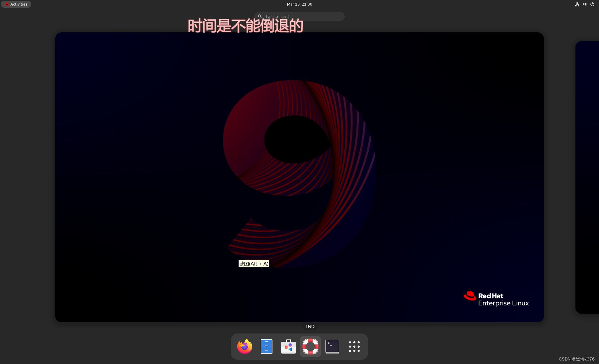Click the CSDN watermark text

(x=577, y=359)
